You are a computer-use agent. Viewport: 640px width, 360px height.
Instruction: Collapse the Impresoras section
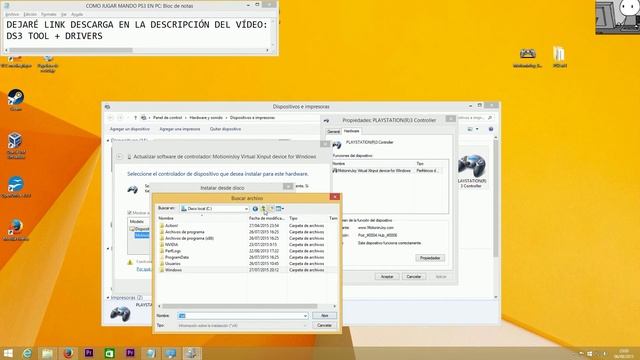click(x=108, y=298)
